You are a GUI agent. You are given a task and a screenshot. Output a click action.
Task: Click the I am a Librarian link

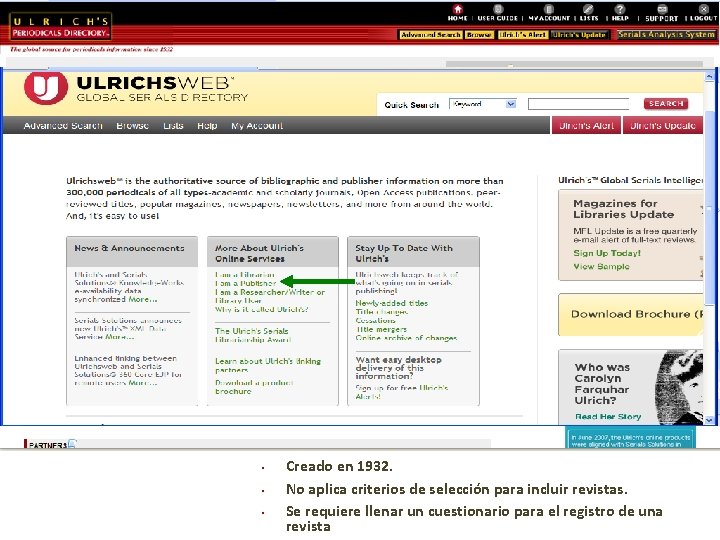tap(245, 275)
